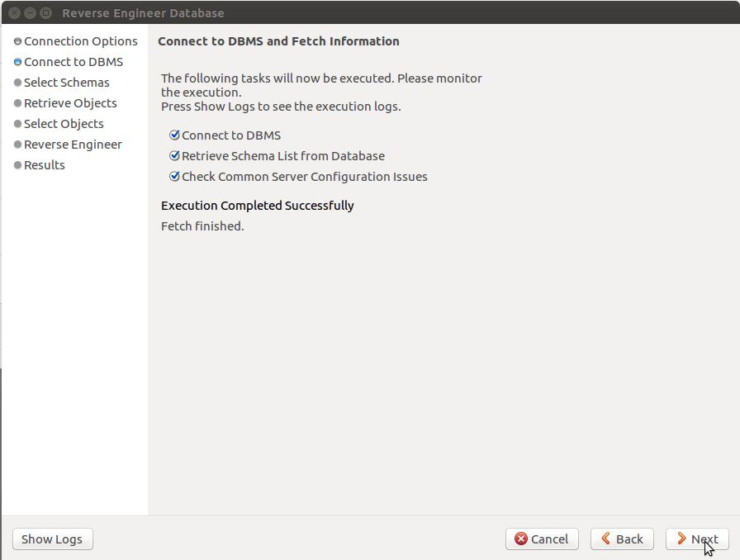Proceed with the Next button

(x=697, y=539)
